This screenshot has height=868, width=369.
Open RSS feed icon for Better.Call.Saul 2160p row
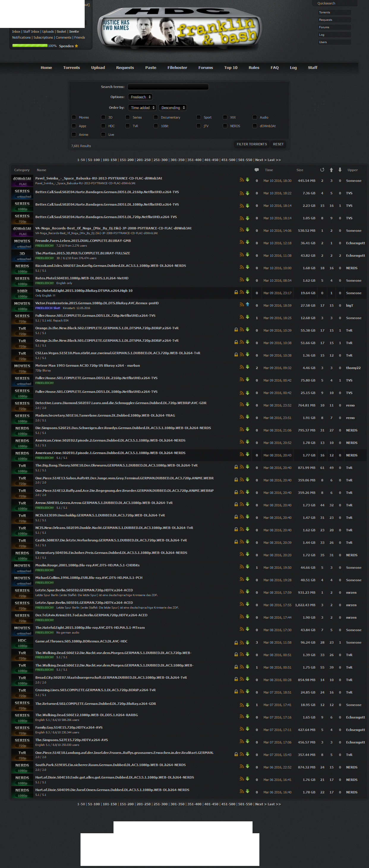242,193
